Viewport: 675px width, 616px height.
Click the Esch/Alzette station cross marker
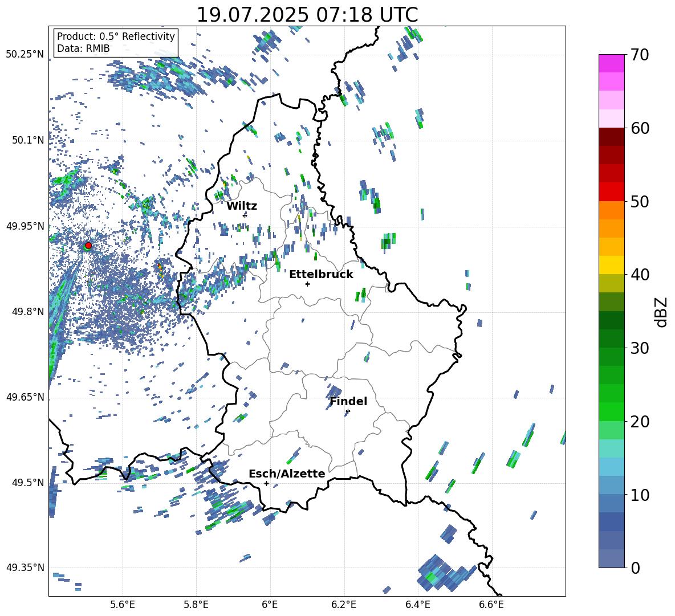coord(266,483)
